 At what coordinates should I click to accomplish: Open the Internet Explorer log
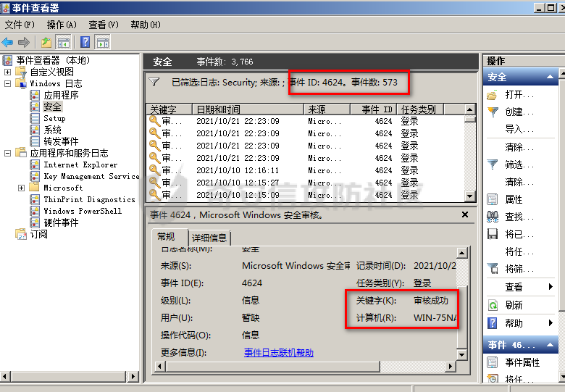tap(80, 164)
